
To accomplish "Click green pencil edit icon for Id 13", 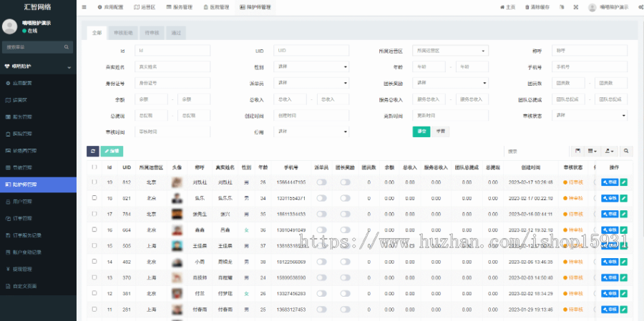I will pos(624,277).
